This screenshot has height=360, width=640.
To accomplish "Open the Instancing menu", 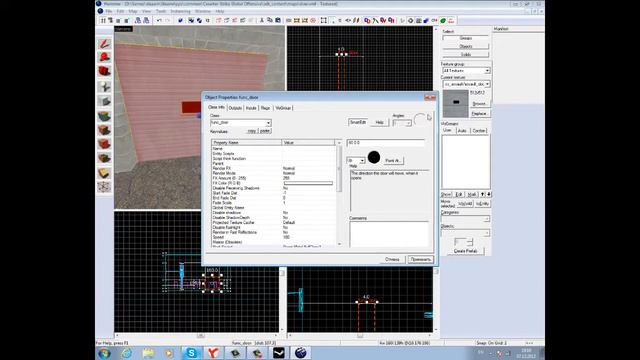I will point(180,11).
